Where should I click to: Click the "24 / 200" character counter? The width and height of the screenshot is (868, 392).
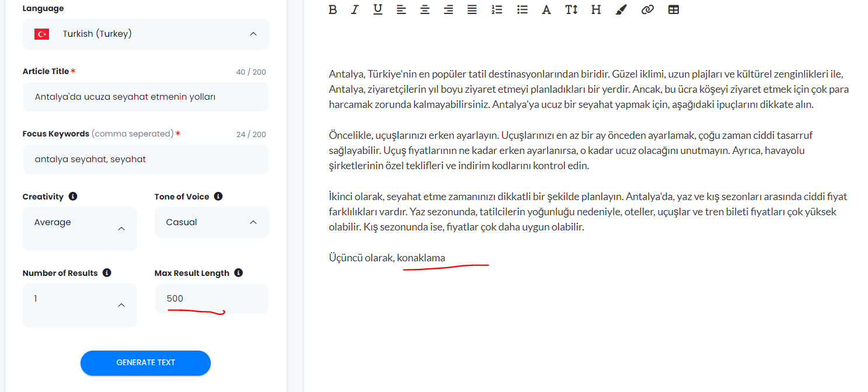click(x=251, y=135)
